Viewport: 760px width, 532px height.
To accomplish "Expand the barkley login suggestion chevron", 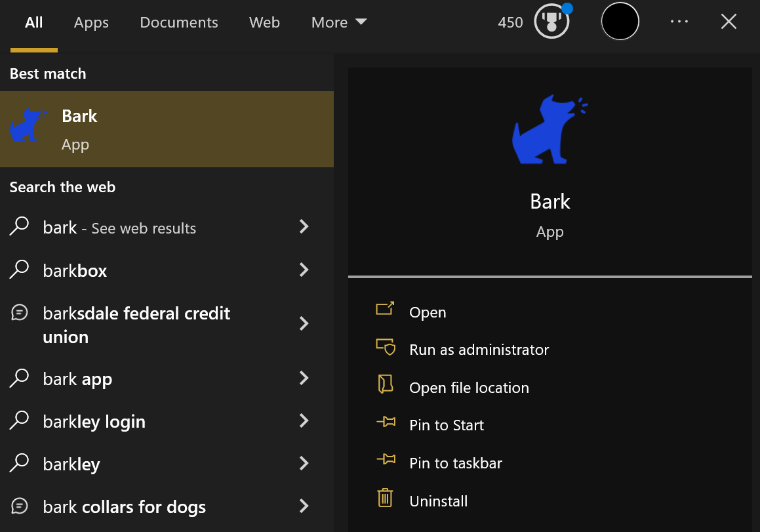I will click(304, 420).
